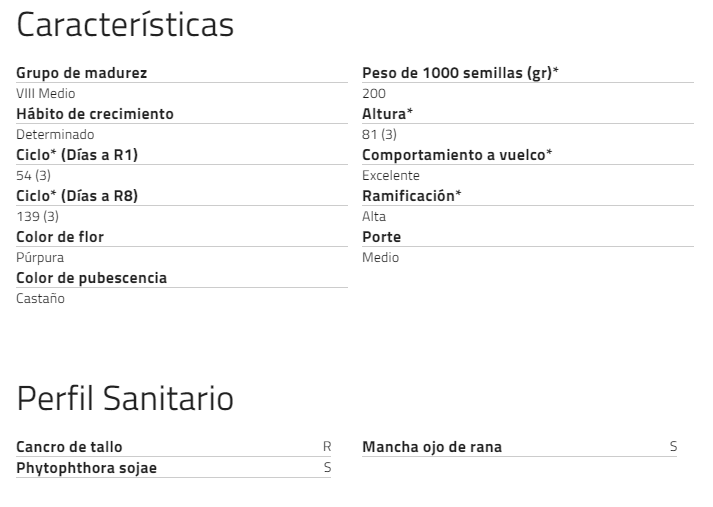The width and height of the screenshot is (713, 507).
Task: Click the Excelente value text
Action: [x=391, y=176]
